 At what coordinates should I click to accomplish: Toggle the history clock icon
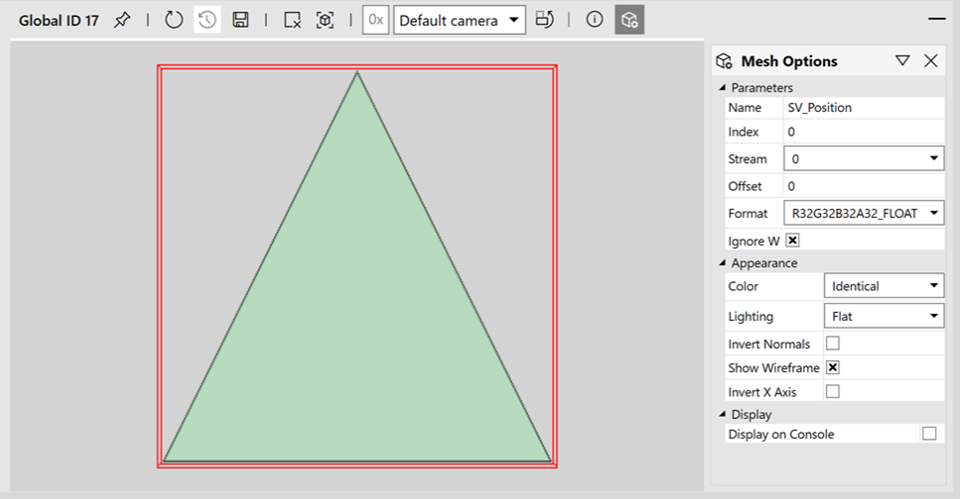pyautogui.click(x=207, y=20)
